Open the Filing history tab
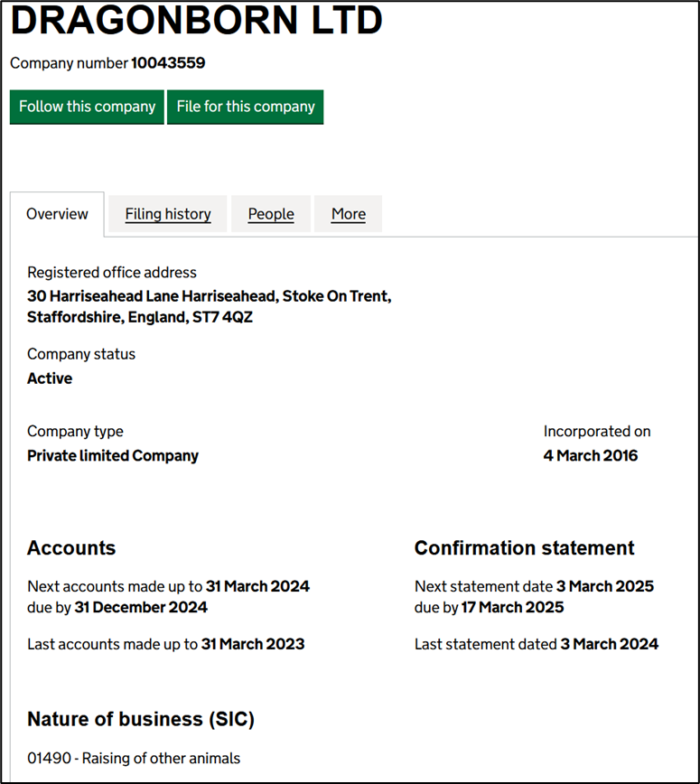This screenshot has width=700, height=784. [168, 214]
